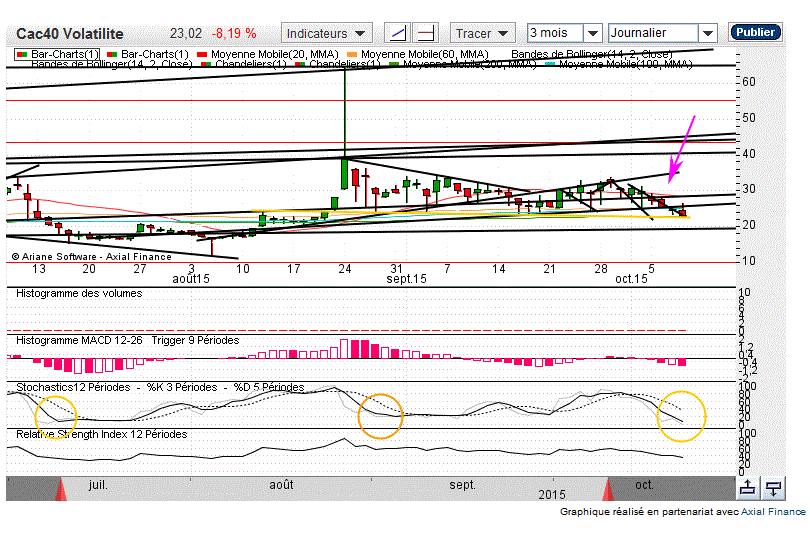Click the export icon beside the timeline
This screenshot has width=810, height=534.
click(x=747, y=488)
